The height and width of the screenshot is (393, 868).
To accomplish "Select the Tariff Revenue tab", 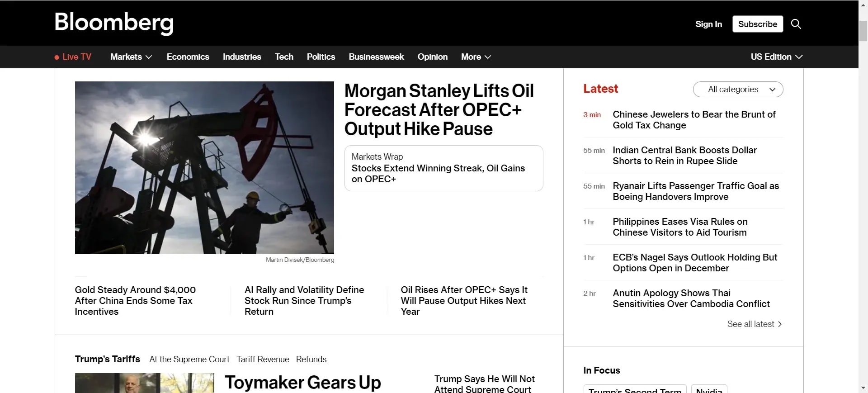I will [263, 360].
